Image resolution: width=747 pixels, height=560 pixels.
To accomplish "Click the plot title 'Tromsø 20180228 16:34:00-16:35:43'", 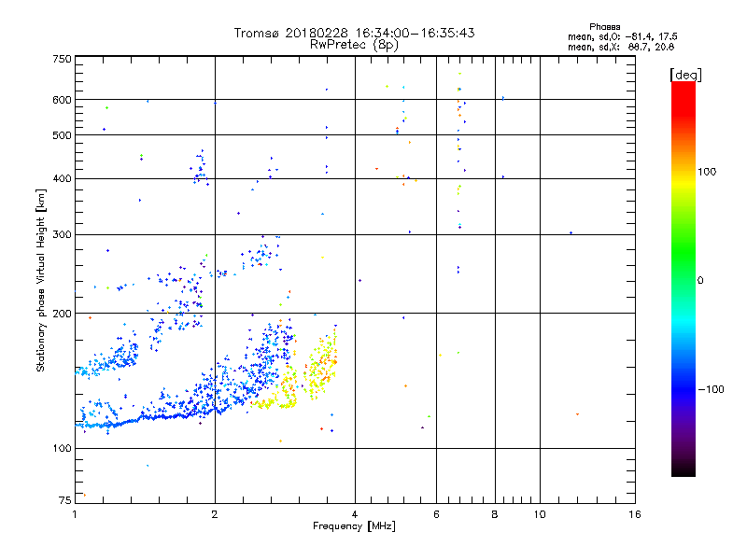I will coord(354,33).
